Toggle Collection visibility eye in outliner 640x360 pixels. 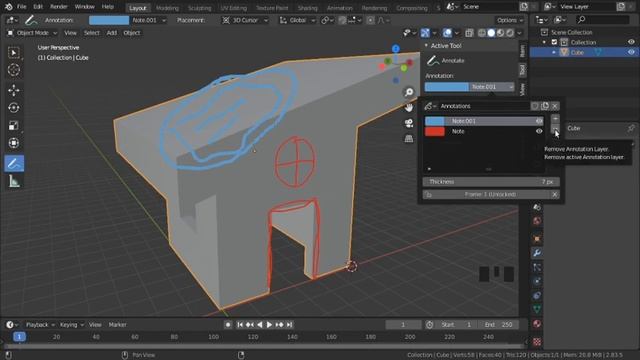tap(631, 42)
